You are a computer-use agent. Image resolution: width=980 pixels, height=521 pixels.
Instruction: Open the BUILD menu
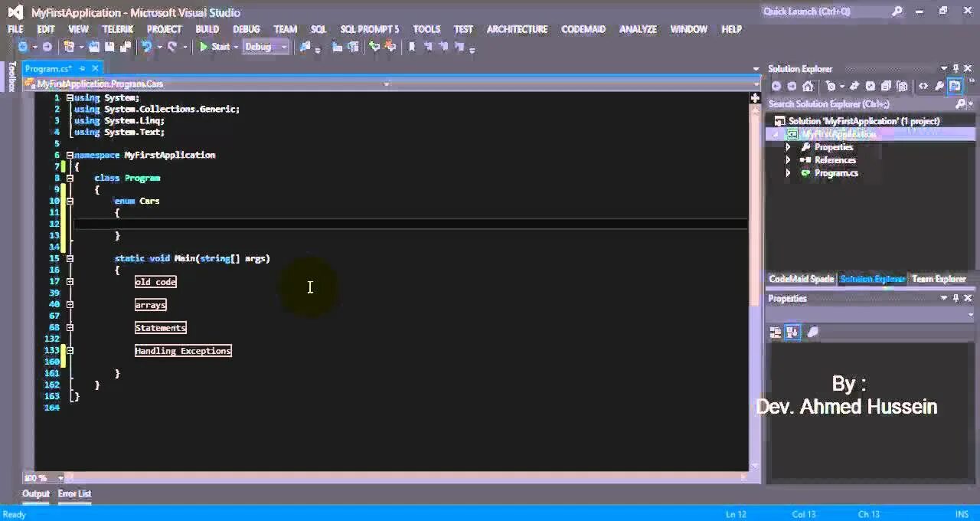[207, 29]
